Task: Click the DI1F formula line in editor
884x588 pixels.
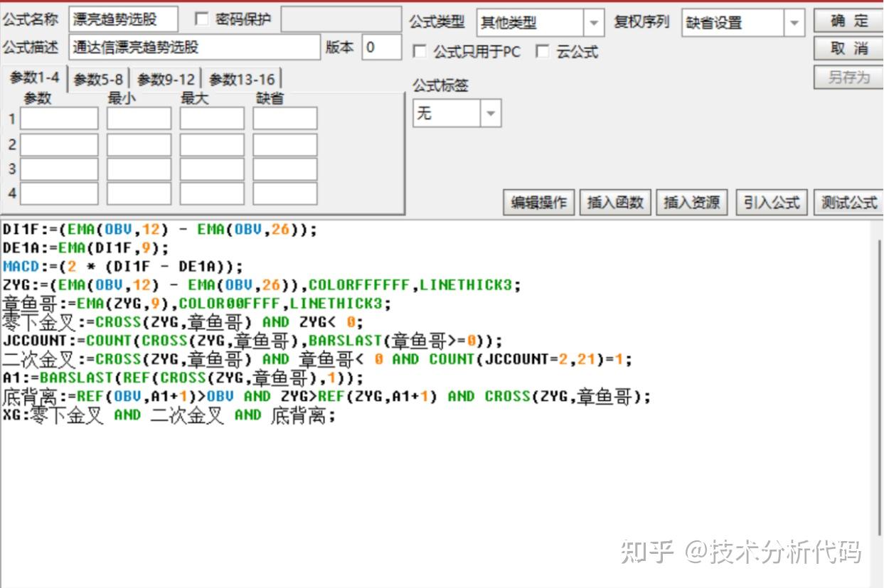Action: [x=160, y=230]
